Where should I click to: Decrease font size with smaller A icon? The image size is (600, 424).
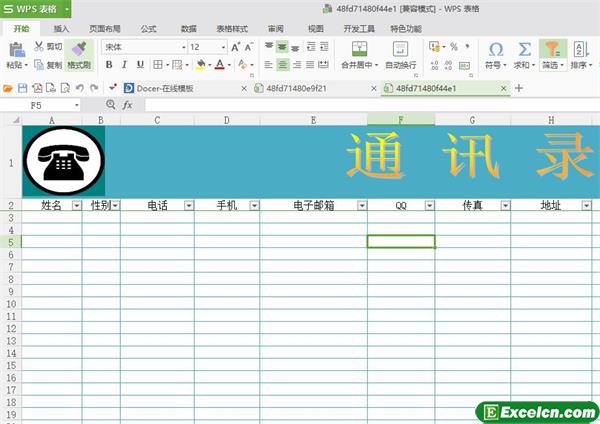click(x=249, y=47)
